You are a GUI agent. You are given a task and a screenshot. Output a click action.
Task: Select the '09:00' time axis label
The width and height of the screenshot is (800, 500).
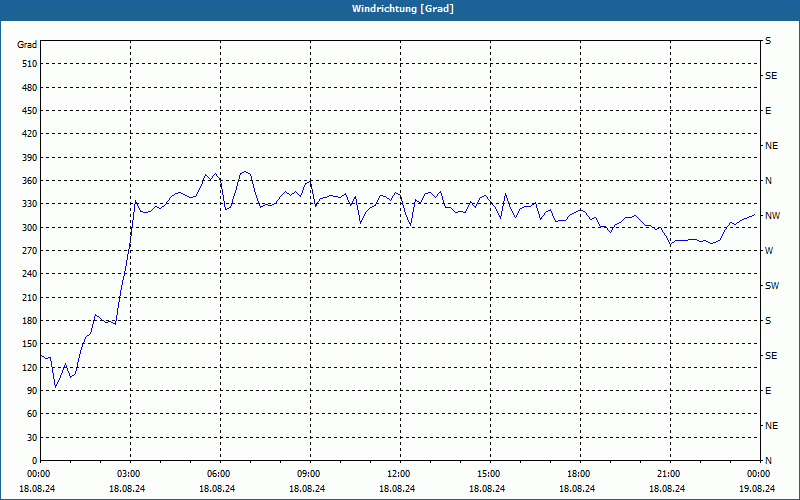(x=310, y=474)
